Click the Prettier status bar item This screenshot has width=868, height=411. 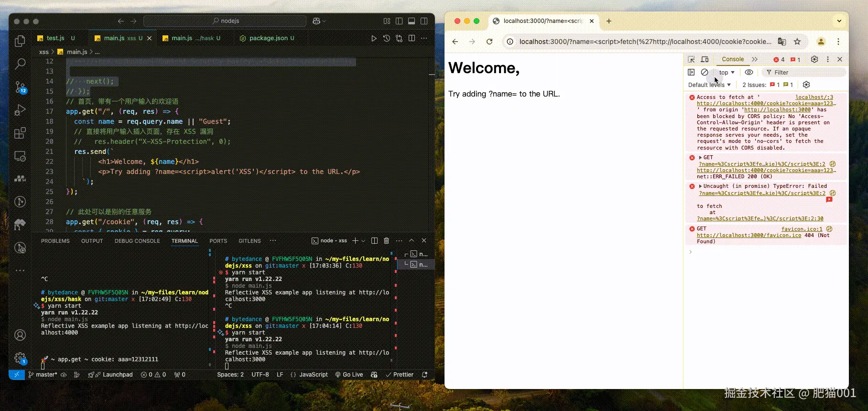(x=400, y=375)
